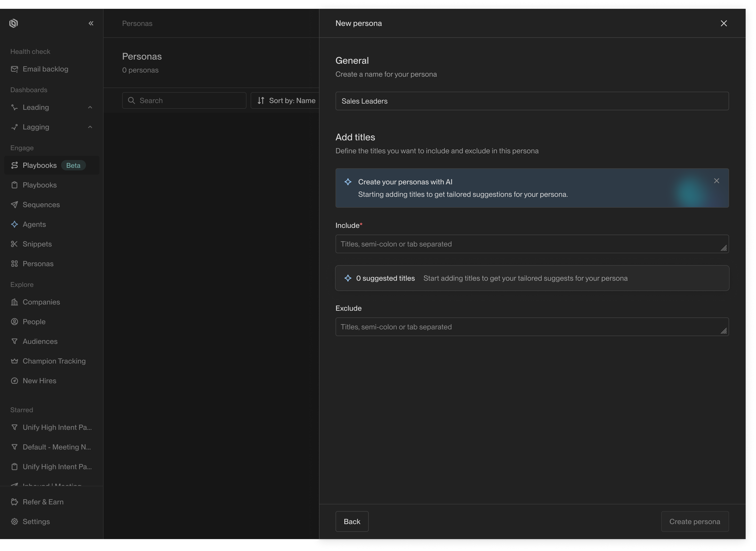Collapse the sidebar with double-chevron icon
Image resolution: width=756 pixels, height=551 pixels.
pyautogui.click(x=91, y=23)
